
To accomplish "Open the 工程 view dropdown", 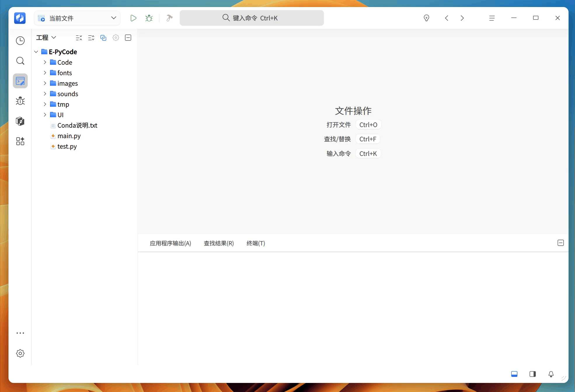I will [46, 38].
